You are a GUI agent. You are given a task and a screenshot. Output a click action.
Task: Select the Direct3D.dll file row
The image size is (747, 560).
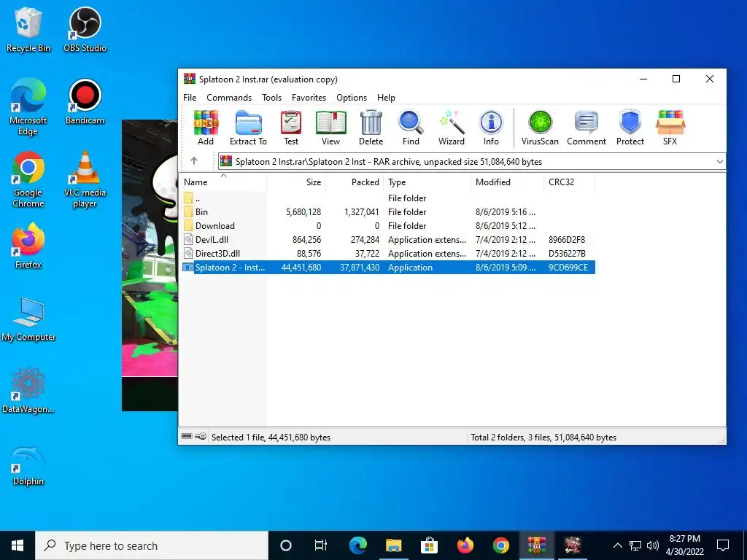(x=388, y=253)
